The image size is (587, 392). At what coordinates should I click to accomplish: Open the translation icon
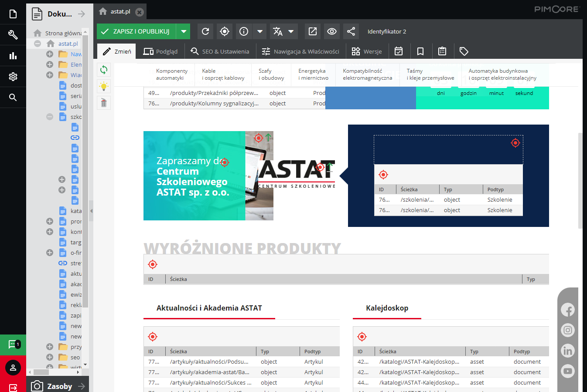click(x=278, y=31)
